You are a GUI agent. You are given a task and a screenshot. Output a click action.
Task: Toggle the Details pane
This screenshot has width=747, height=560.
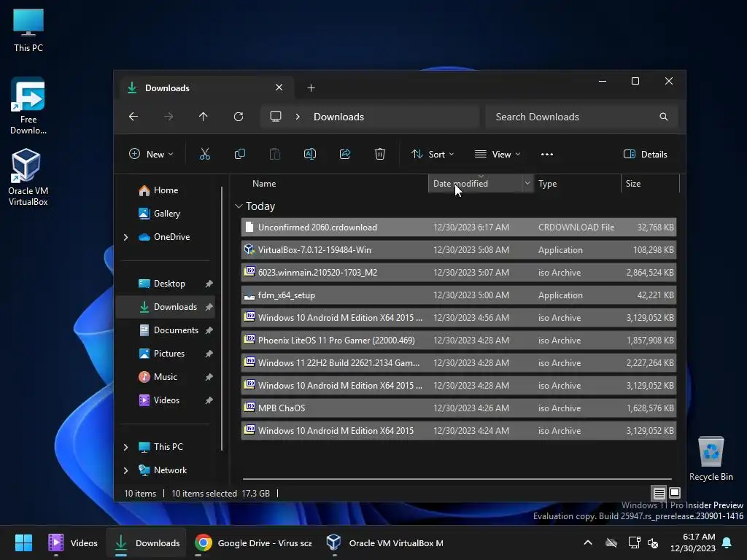point(646,155)
